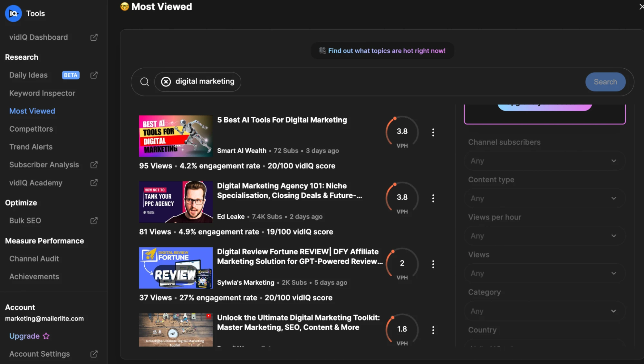Open Channel Audit tool
The image size is (644, 364).
pyautogui.click(x=34, y=259)
